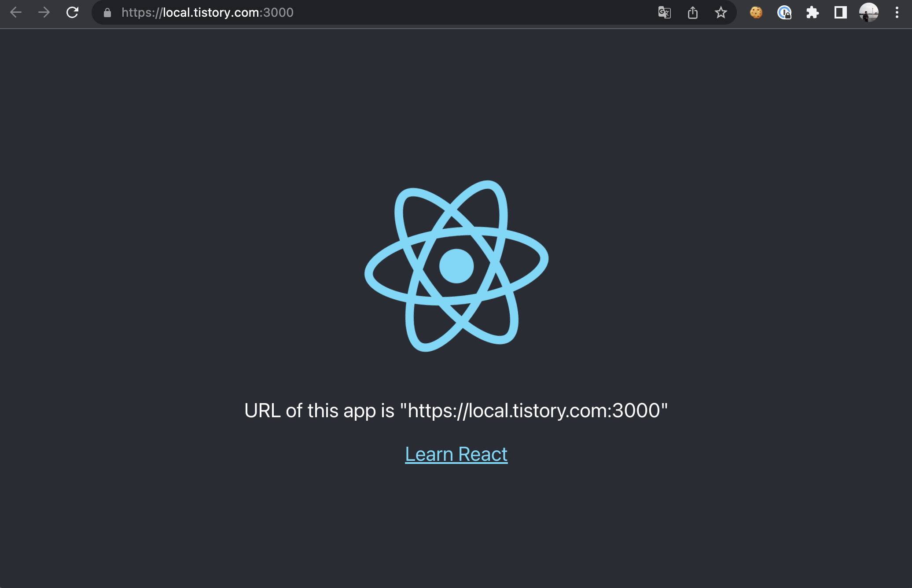
Task: Toggle the browser side panel
Action: (x=841, y=12)
